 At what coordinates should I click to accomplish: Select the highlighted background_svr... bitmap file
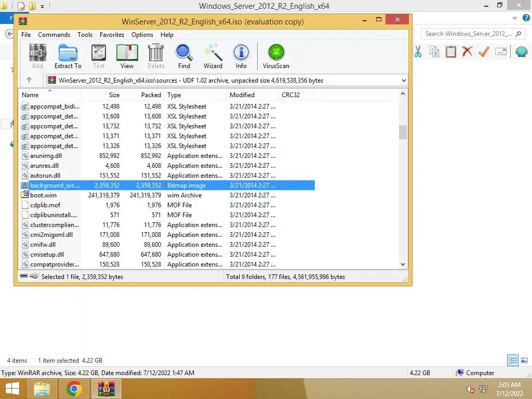(x=167, y=185)
